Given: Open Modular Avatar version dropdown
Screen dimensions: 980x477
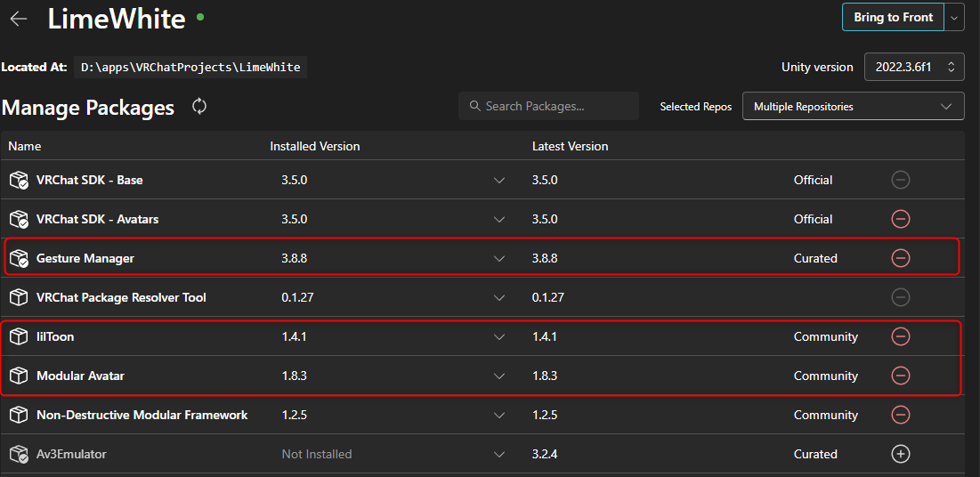Looking at the screenshot, I should coord(499,376).
